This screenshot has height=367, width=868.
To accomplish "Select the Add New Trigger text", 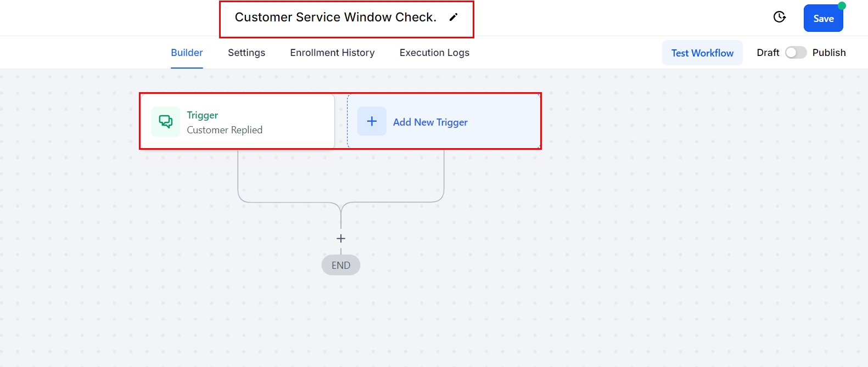I will click(x=430, y=122).
